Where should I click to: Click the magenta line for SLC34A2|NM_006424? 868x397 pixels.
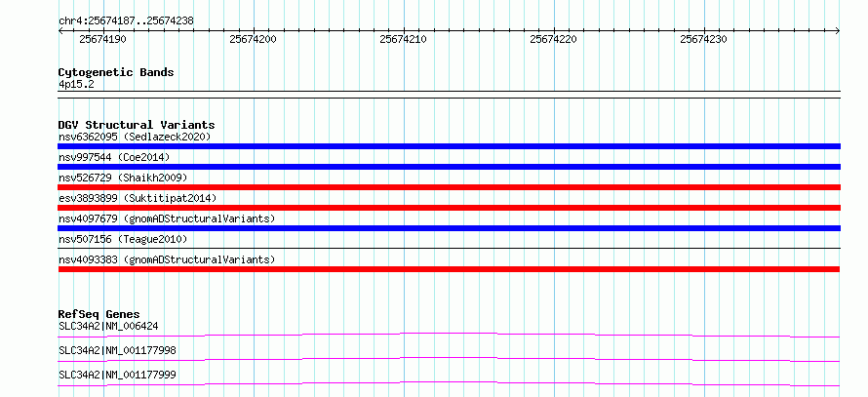coord(449,335)
